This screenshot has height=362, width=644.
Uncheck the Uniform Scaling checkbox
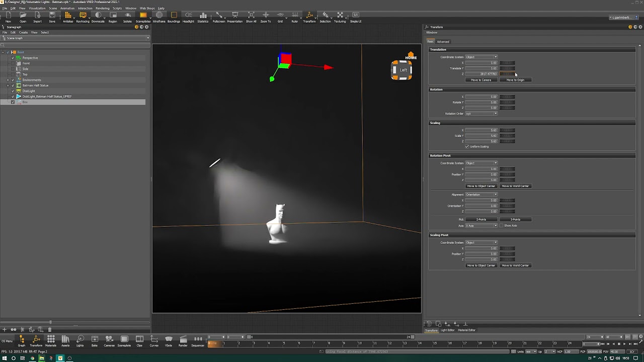pos(467,146)
